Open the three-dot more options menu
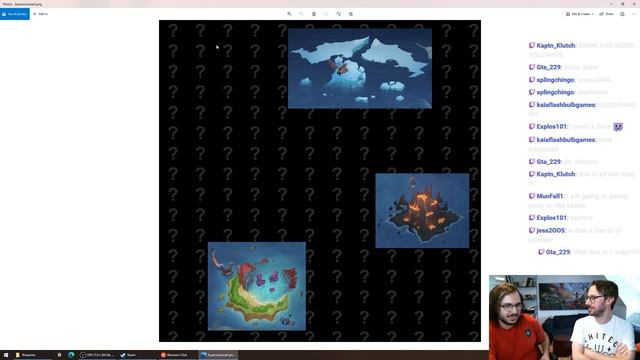Image resolution: width=640 pixels, height=360 pixels. click(x=634, y=14)
